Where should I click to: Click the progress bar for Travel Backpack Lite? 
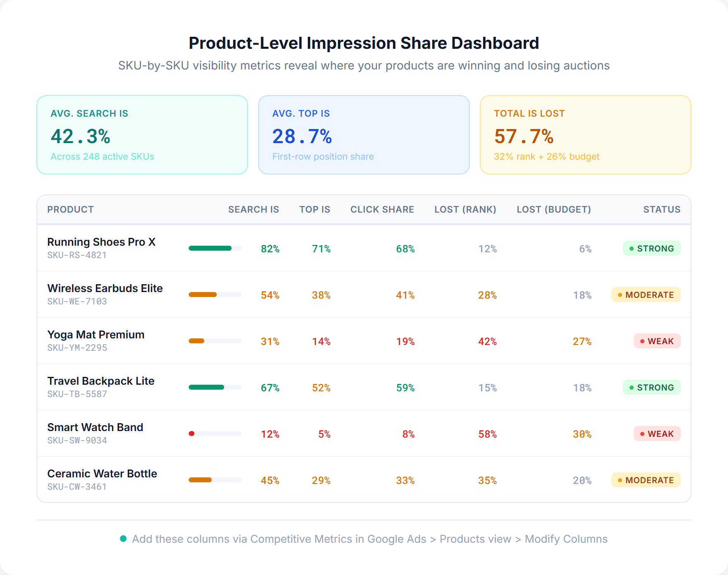215,388
